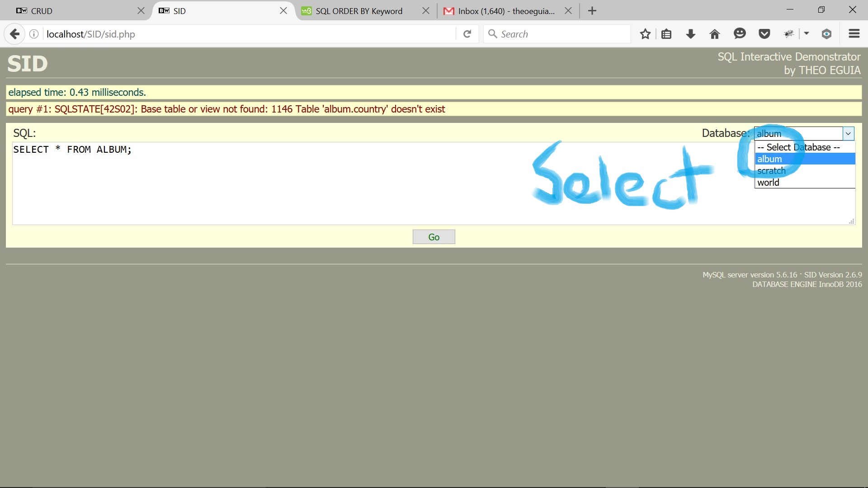Bookmark this page using the star icon
The height and width of the screenshot is (488, 868).
click(645, 34)
